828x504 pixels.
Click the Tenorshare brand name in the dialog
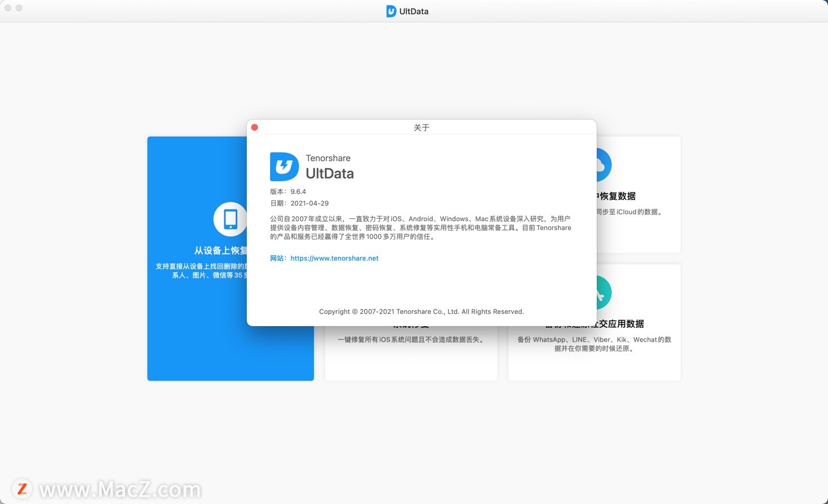tap(328, 158)
